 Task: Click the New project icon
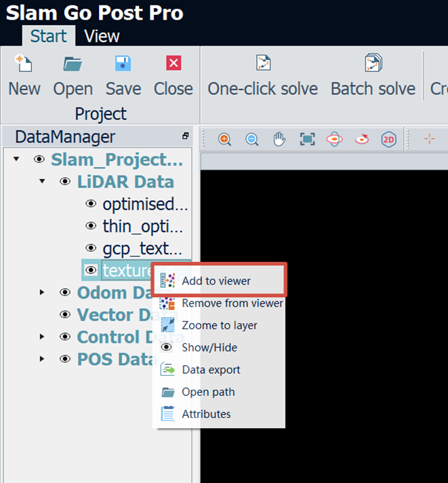coord(24,63)
